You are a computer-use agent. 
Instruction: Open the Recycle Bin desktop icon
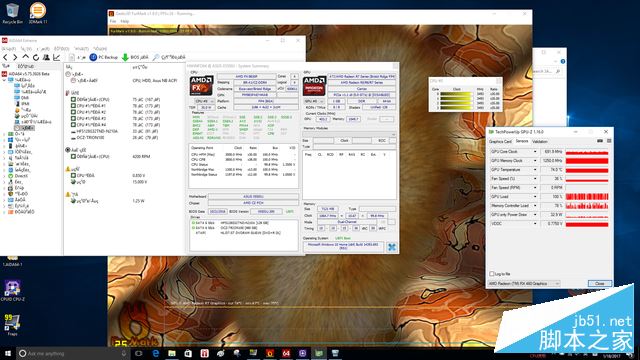tap(12, 13)
